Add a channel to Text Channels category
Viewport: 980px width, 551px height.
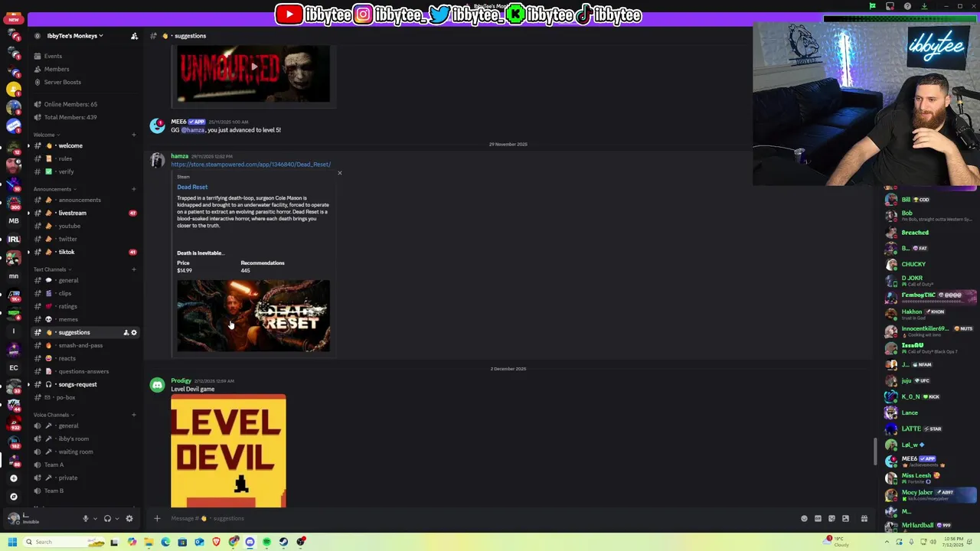133,269
